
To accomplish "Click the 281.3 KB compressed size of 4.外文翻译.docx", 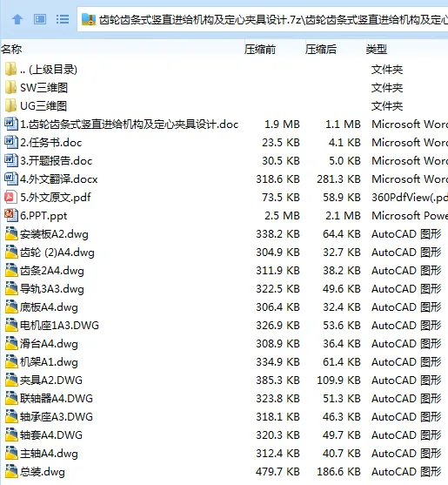I will pyautogui.click(x=338, y=179).
